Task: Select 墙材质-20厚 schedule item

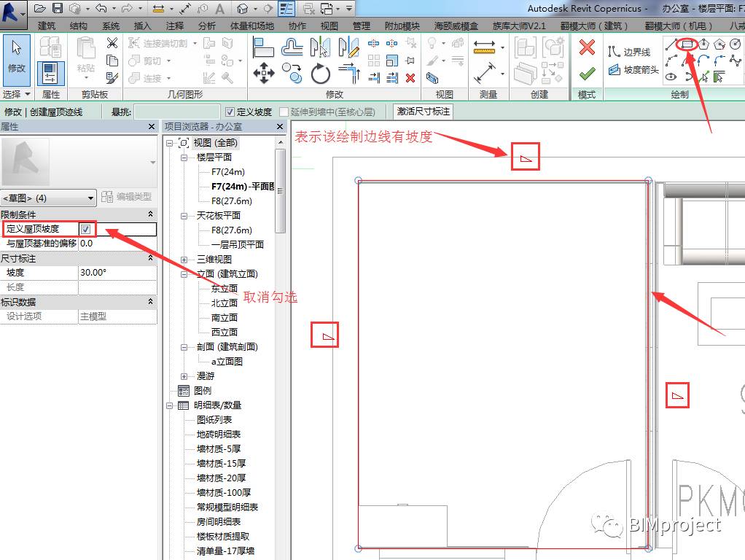Action: tap(221, 478)
